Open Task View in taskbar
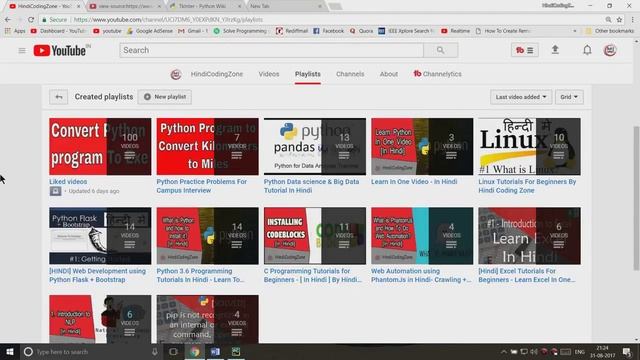 tap(173, 351)
